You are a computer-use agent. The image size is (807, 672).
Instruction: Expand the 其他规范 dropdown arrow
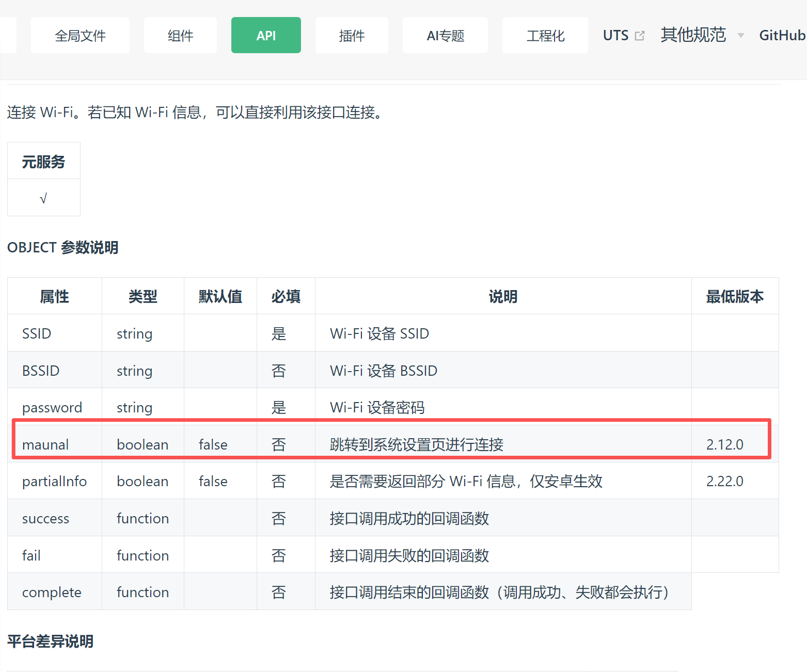click(x=740, y=36)
